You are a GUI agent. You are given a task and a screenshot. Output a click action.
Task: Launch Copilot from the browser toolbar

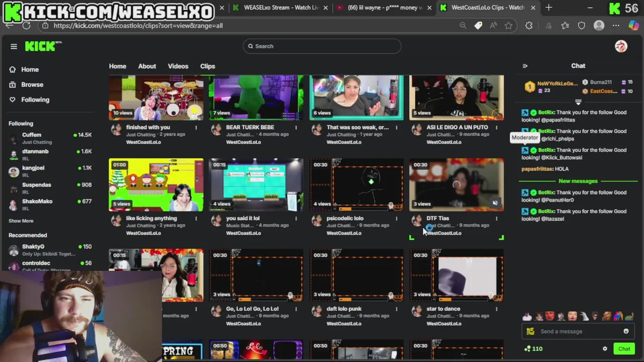pos(633,26)
